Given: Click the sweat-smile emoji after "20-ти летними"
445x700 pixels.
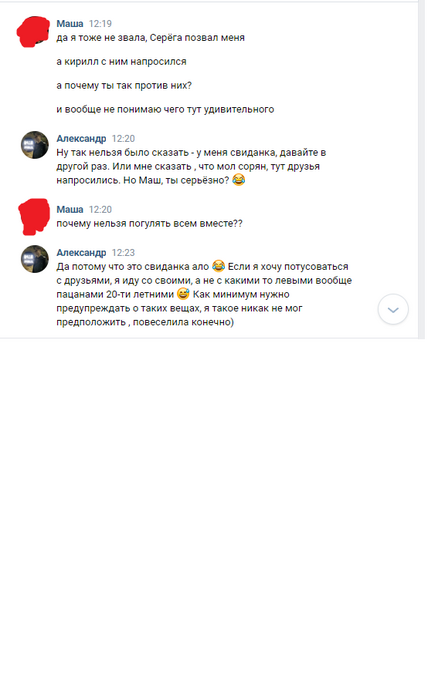Looking at the screenshot, I should coord(183,294).
